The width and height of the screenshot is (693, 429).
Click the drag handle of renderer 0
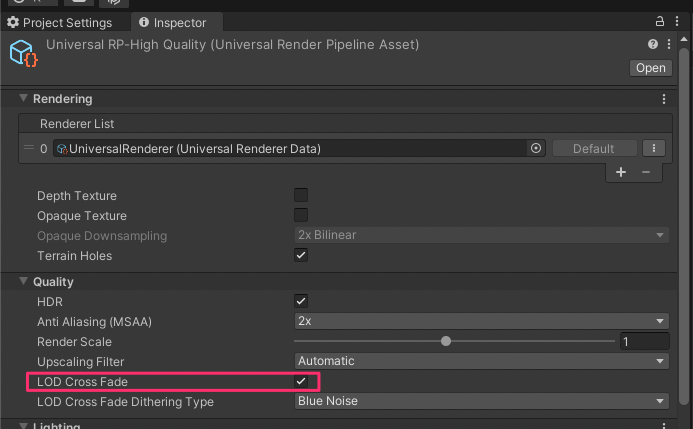coord(29,148)
